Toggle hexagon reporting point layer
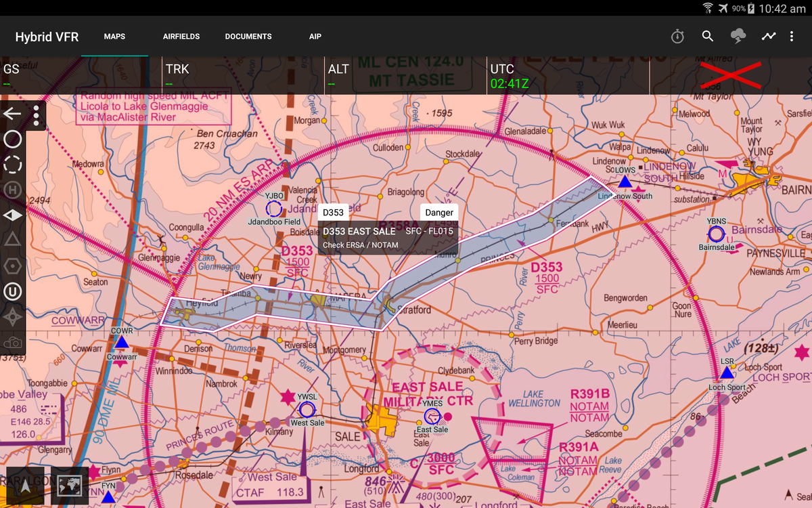The width and height of the screenshot is (812, 508). pos(13,266)
